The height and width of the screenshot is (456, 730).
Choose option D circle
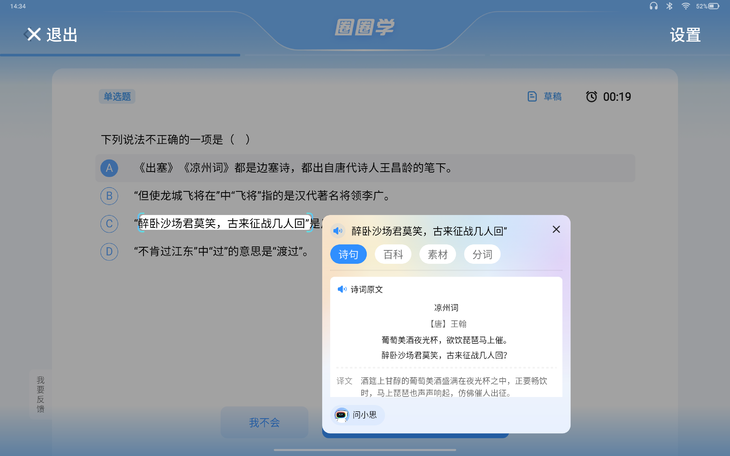[x=109, y=252]
